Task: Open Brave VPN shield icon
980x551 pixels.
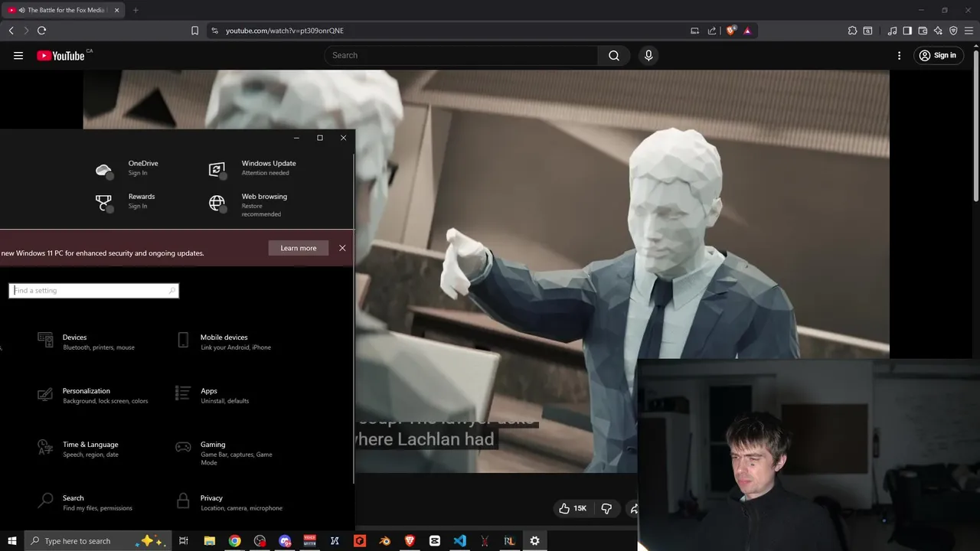Action: tap(953, 31)
